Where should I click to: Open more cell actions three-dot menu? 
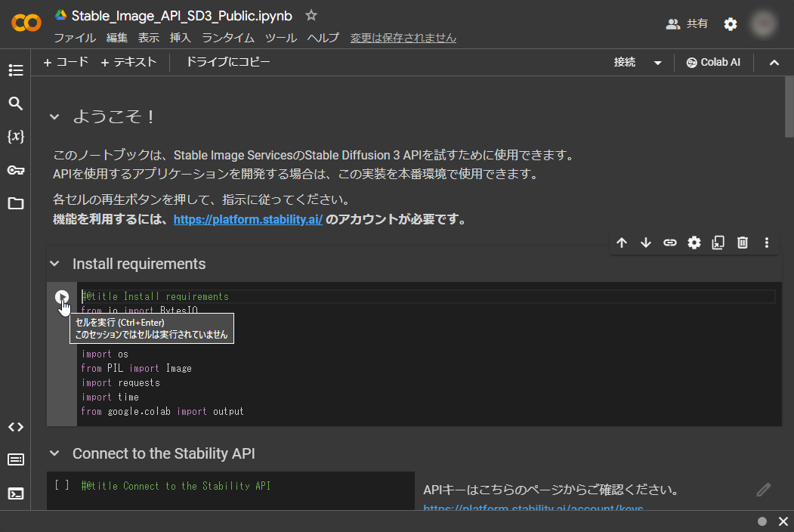[767, 243]
